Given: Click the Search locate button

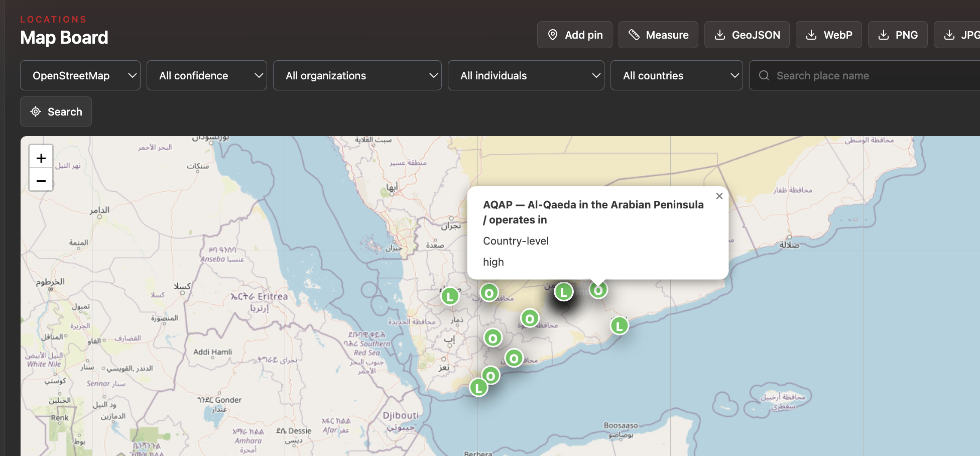Looking at the screenshot, I should (56, 111).
